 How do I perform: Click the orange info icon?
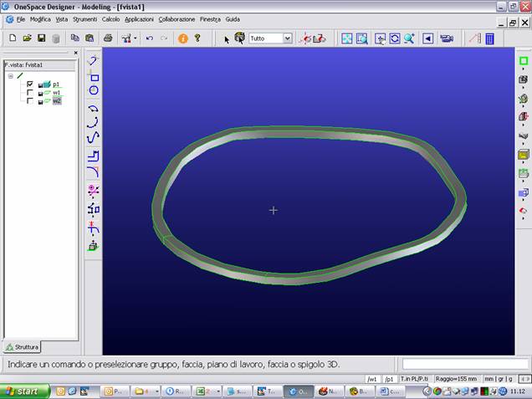click(183, 38)
